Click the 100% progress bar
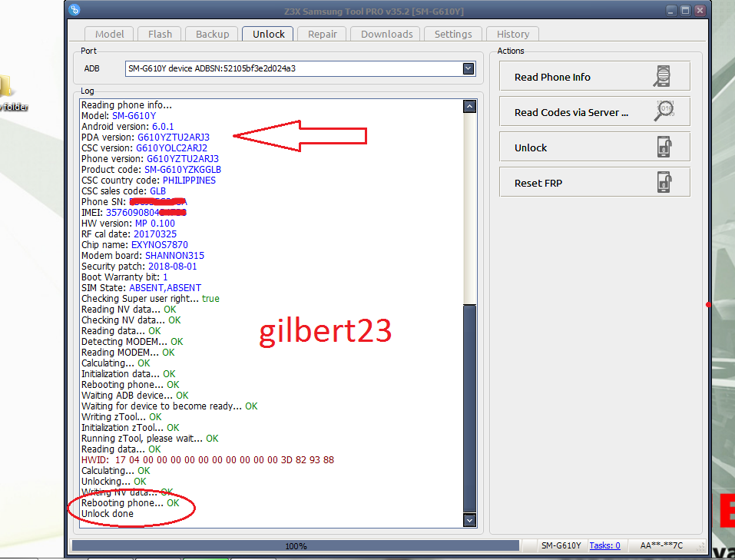 point(296,546)
